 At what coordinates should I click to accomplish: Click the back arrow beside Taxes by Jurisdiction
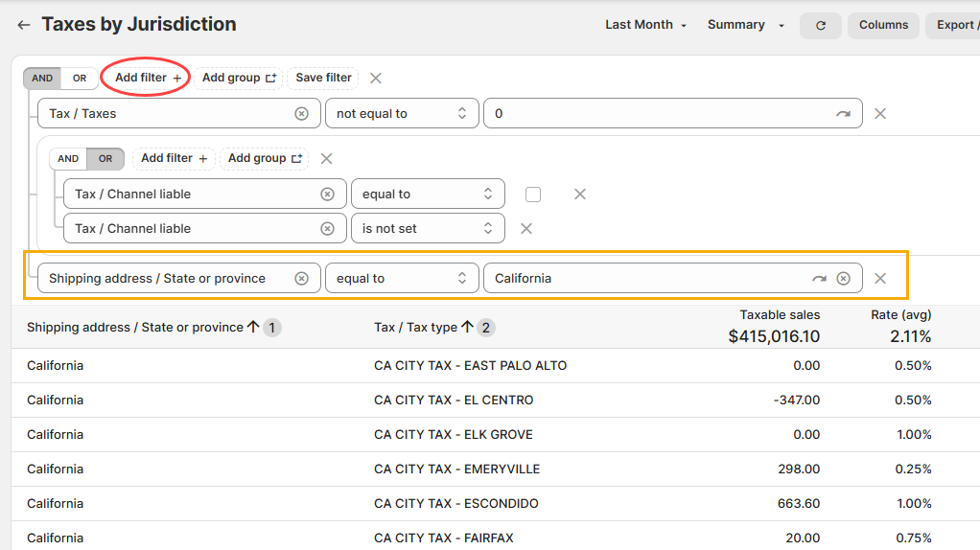24,25
